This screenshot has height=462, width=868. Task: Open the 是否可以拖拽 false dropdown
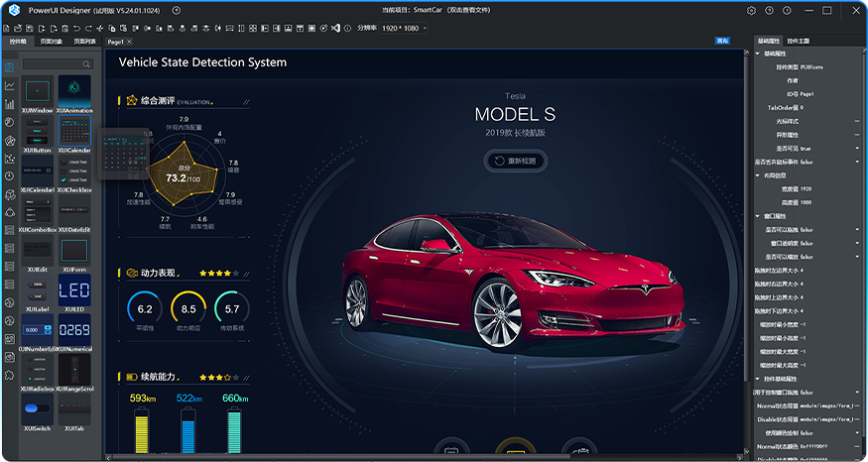[x=857, y=230]
